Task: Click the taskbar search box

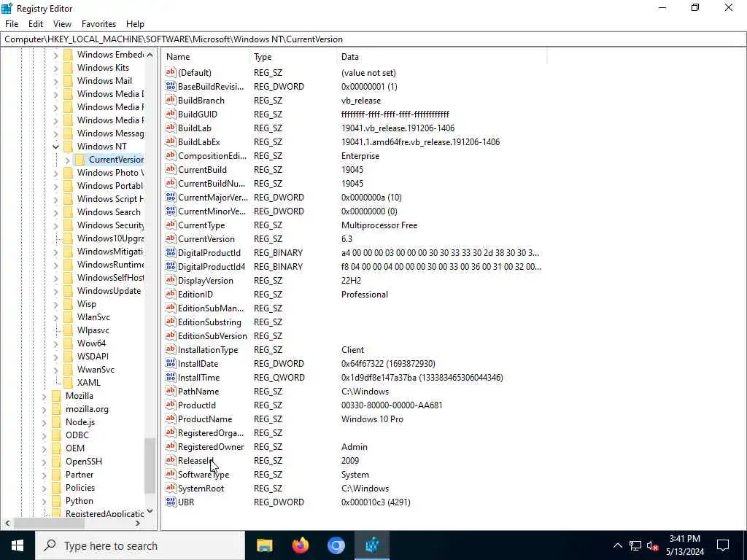Action: 141,545
